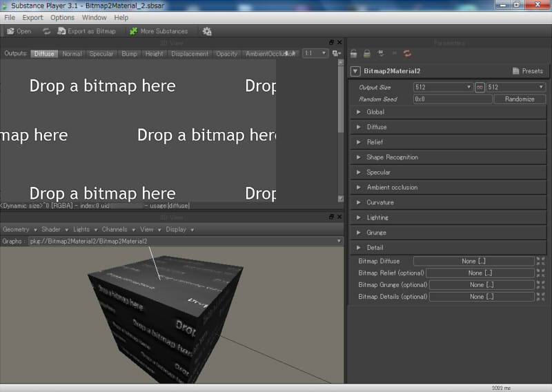Click the reload substance arrows icon
This screenshot has height=392, width=552.
pyautogui.click(x=46, y=31)
